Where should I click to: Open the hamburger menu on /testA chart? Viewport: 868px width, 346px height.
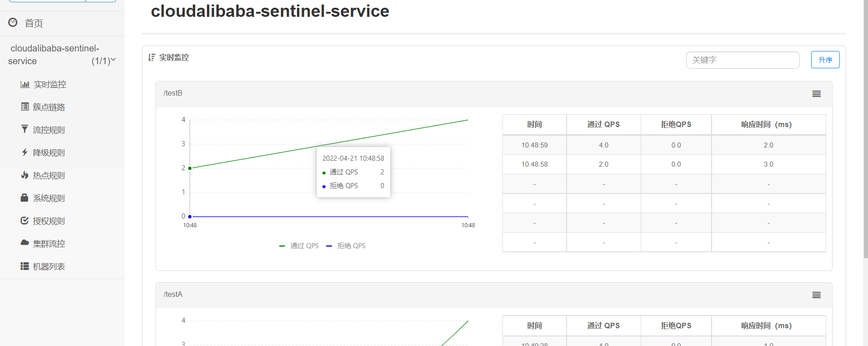pyautogui.click(x=817, y=295)
